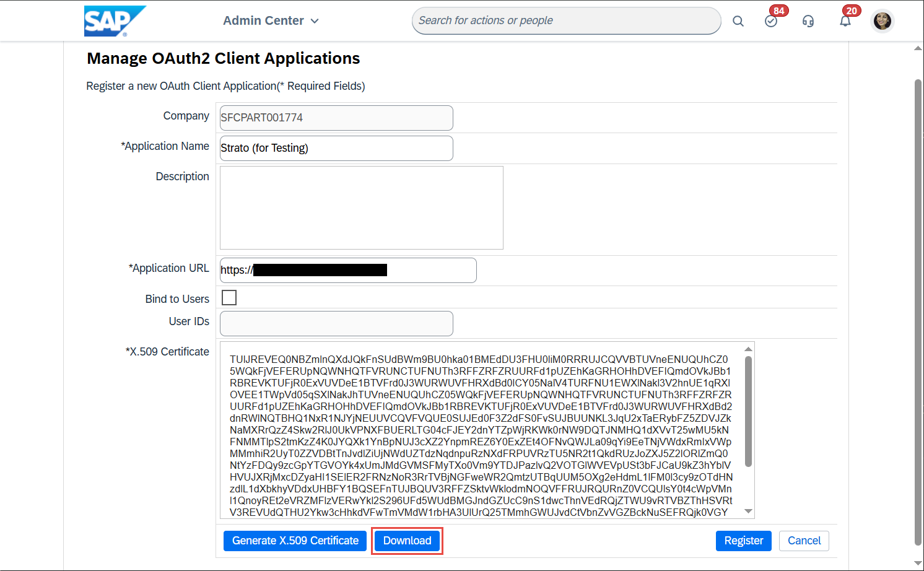Click the User IDs input field
The width and height of the screenshot is (924, 571).
click(x=336, y=323)
